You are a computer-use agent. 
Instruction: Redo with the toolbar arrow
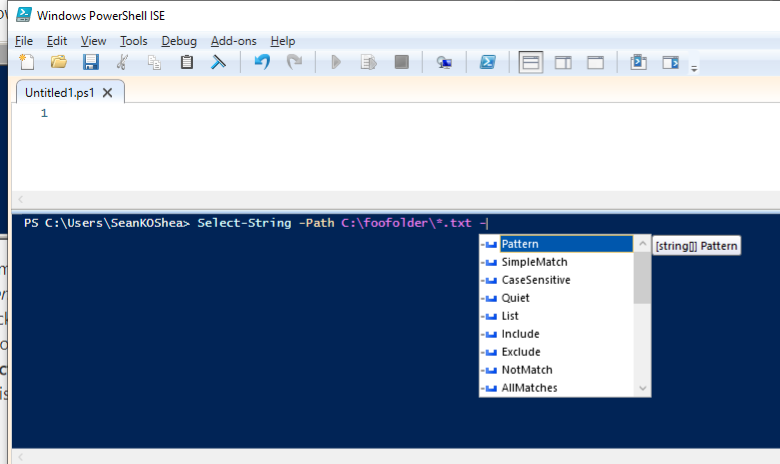(x=294, y=62)
